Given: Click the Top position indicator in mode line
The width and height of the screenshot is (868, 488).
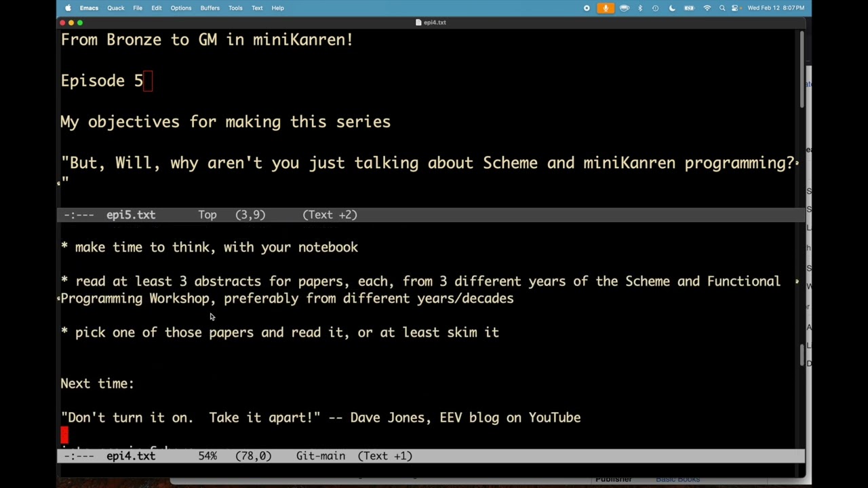Looking at the screenshot, I should coord(208,215).
